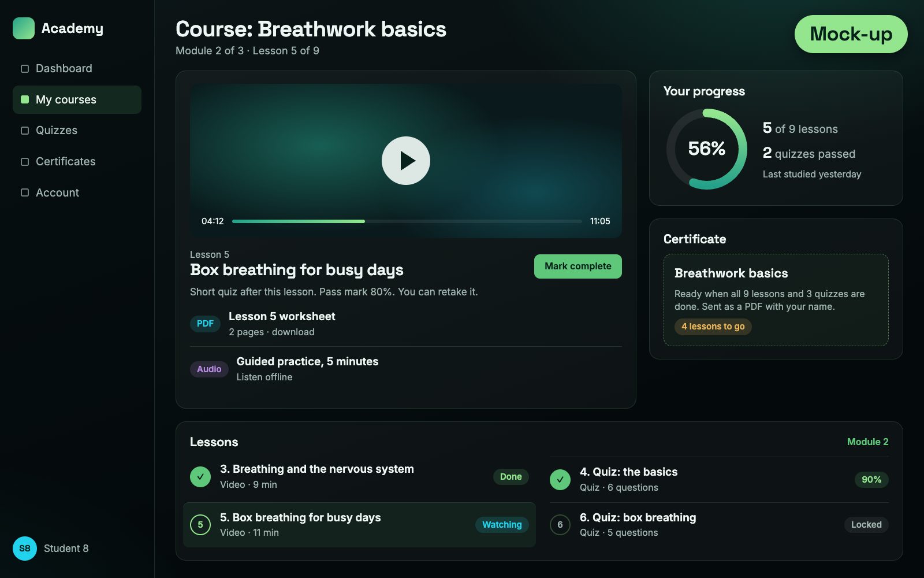Click the 90% score badge

[871, 480]
